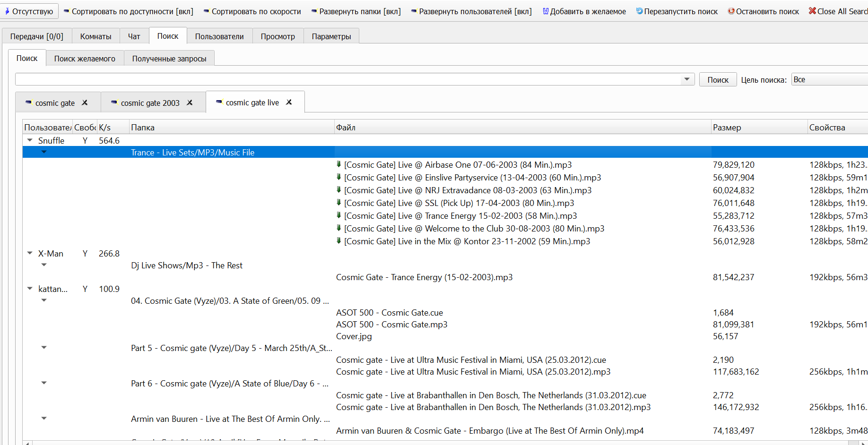
Task: Click the Restart search toolbar icon
Action: point(639,11)
